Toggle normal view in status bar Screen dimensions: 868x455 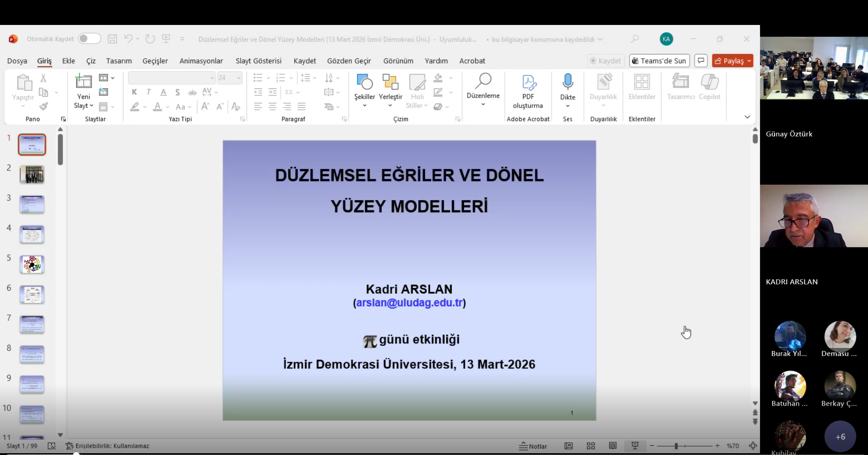[x=568, y=446]
